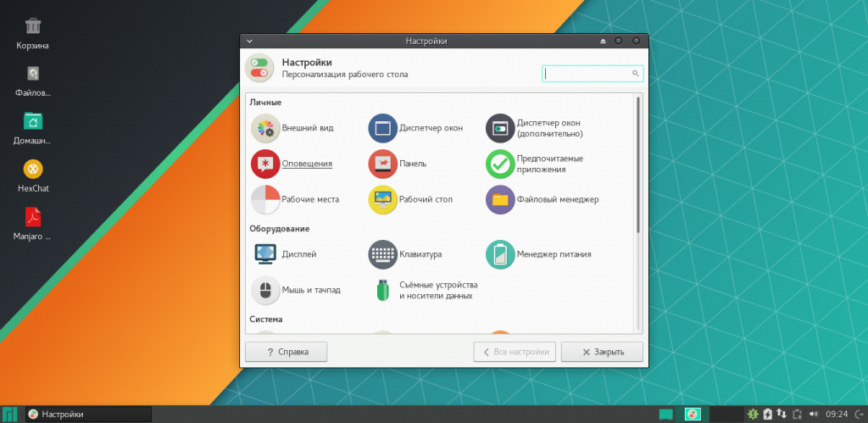This screenshot has height=423, width=868.
Task: Open Рабочие места workspaces settings
Action: [x=295, y=199]
